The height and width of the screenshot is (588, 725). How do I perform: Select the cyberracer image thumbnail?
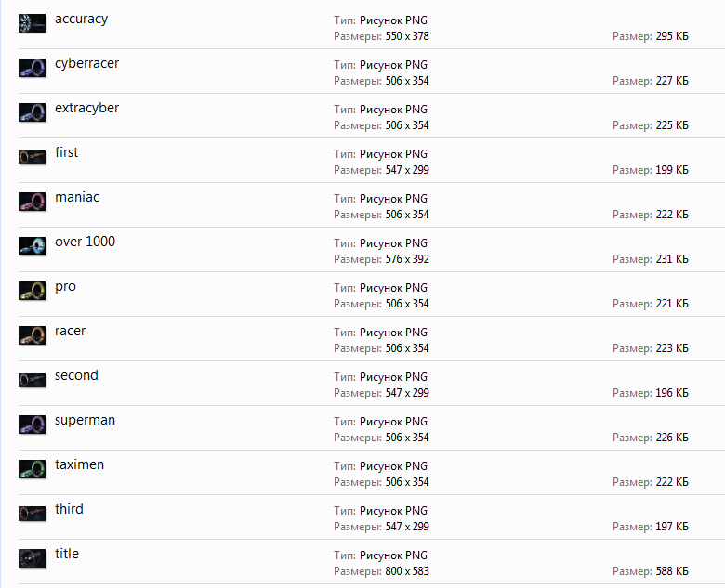tap(33, 68)
